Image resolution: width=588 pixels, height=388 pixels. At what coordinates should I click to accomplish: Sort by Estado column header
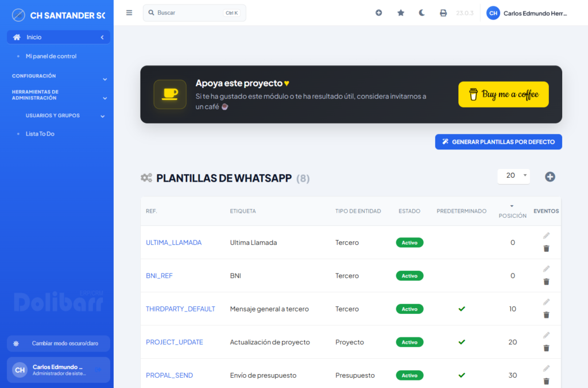409,212
